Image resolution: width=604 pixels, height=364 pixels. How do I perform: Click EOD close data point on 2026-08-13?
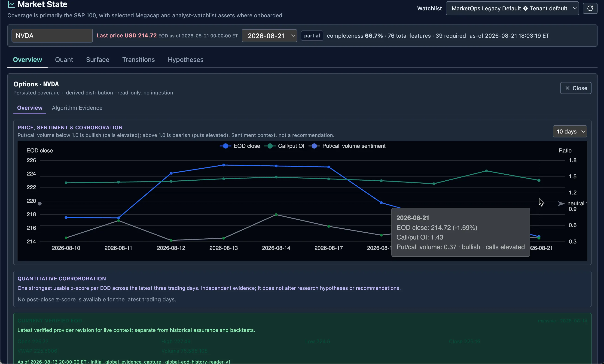tap(224, 165)
